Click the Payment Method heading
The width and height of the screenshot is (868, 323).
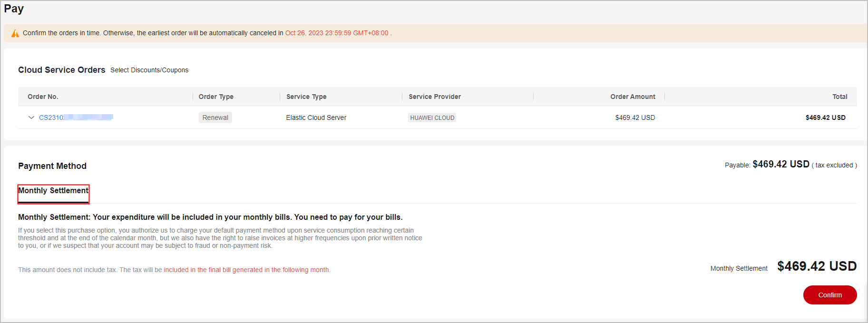[52, 166]
